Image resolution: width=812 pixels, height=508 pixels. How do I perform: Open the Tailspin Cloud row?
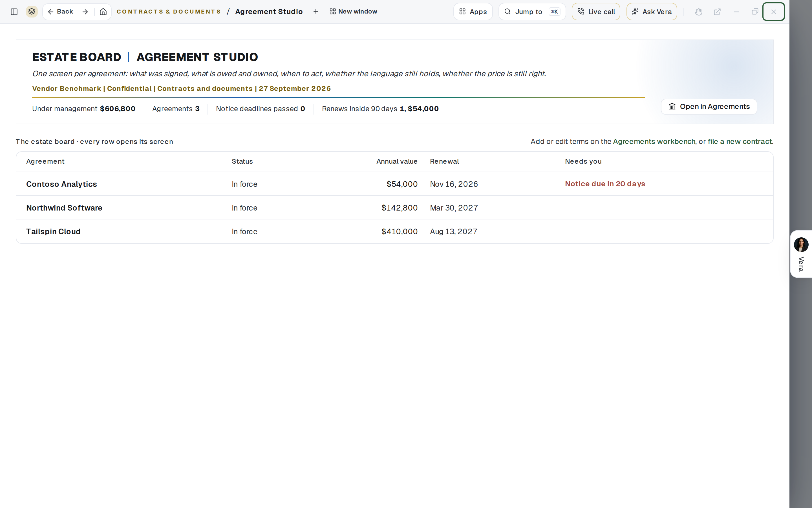click(x=395, y=232)
